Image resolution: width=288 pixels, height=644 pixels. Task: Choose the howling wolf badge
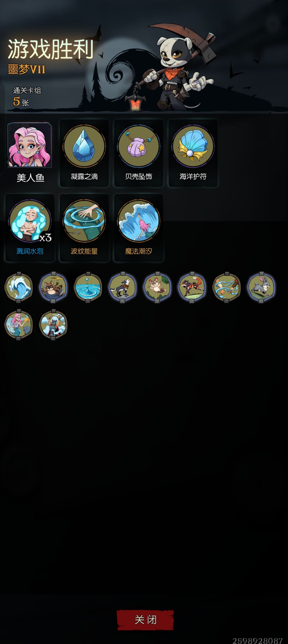pyautogui.click(x=122, y=287)
